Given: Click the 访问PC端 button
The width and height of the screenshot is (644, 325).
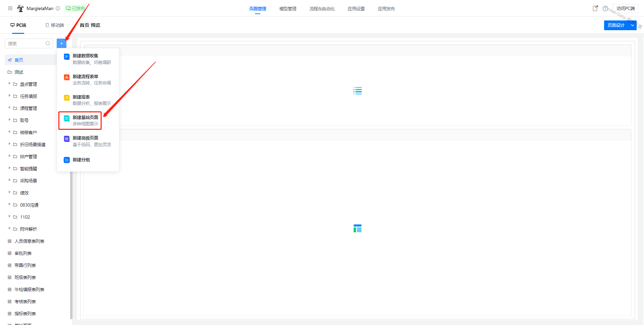Looking at the screenshot, I should (x=626, y=8).
